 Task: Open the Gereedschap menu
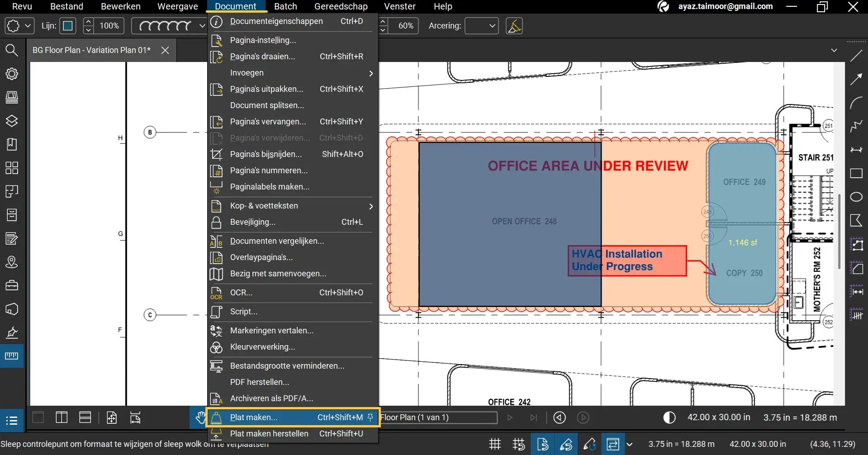[x=341, y=6]
